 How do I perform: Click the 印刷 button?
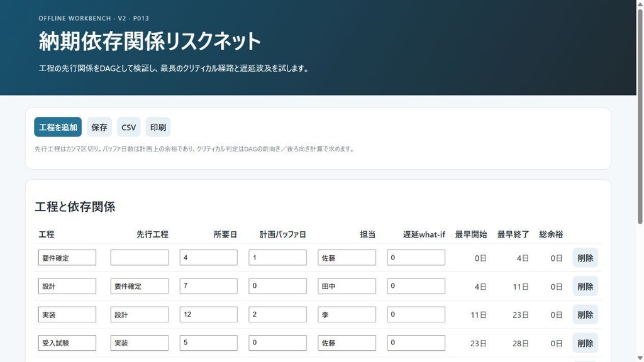pyautogui.click(x=158, y=127)
